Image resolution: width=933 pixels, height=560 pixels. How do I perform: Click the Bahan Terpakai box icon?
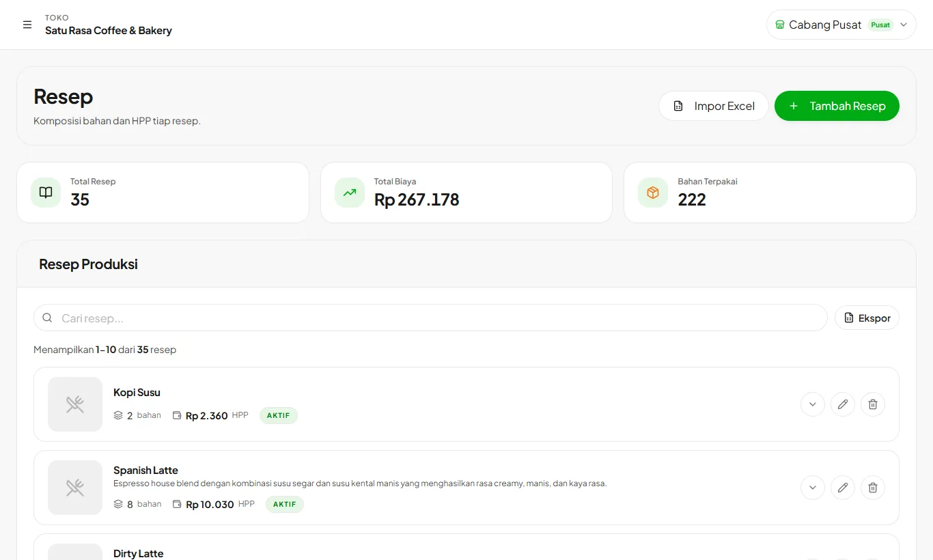(653, 193)
